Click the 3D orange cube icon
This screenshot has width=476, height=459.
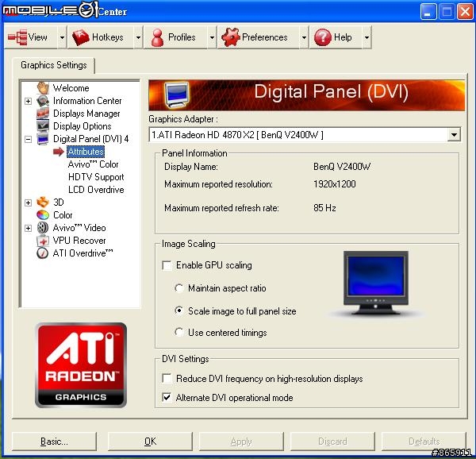click(43, 202)
